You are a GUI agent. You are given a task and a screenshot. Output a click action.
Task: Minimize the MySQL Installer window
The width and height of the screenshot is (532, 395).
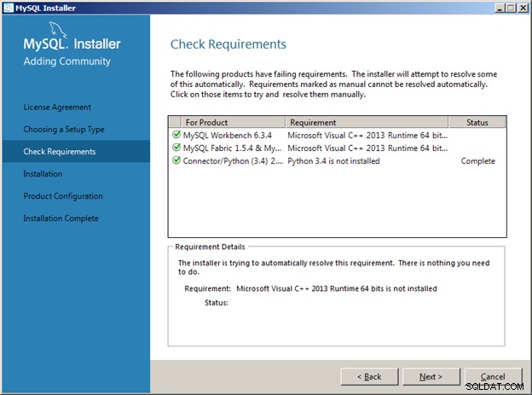(x=500, y=8)
